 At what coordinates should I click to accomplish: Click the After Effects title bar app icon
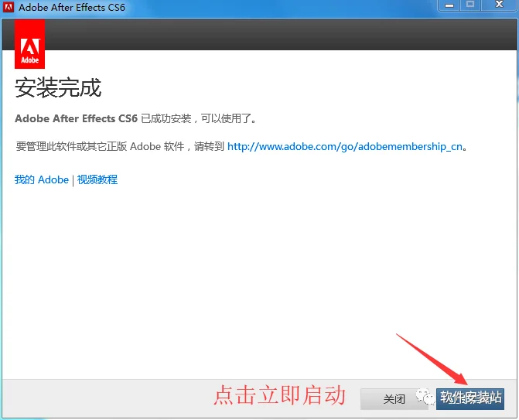[9, 7]
